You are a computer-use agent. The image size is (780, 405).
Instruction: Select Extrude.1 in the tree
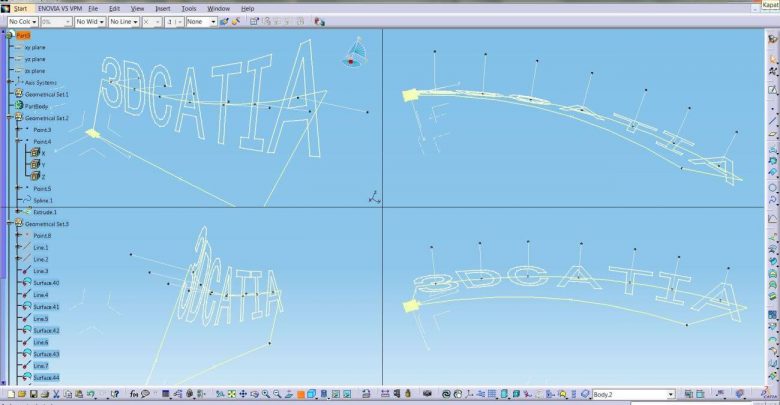(x=45, y=212)
